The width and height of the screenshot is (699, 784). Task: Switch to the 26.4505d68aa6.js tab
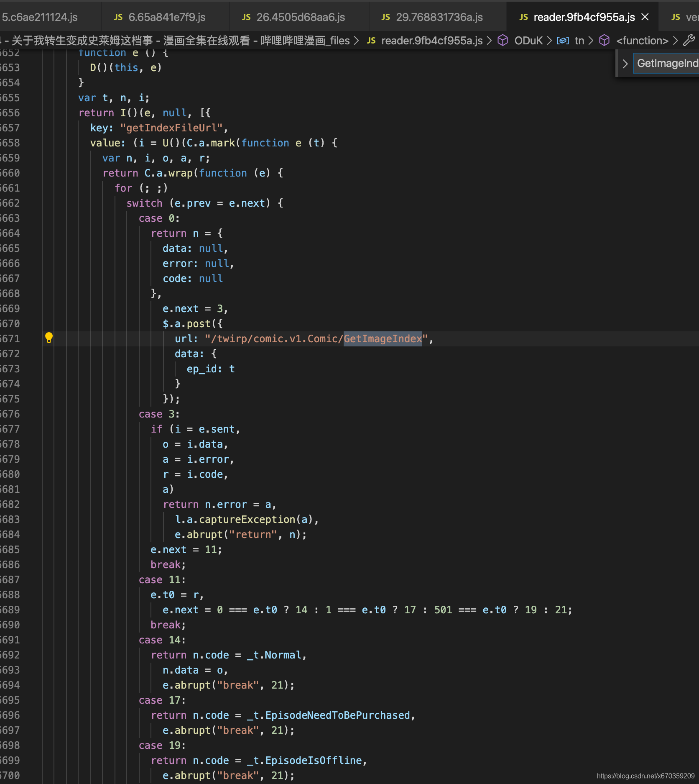click(299, 17)
